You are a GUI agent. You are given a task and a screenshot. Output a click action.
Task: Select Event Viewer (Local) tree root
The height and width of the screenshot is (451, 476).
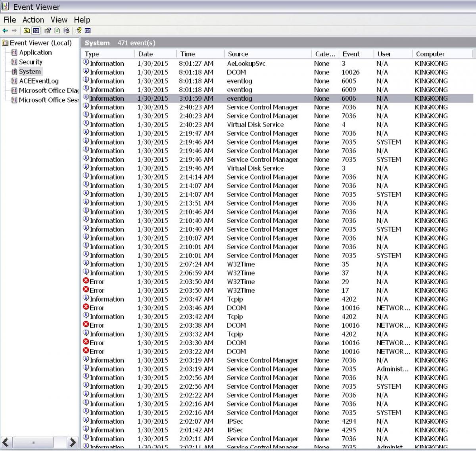40,43
